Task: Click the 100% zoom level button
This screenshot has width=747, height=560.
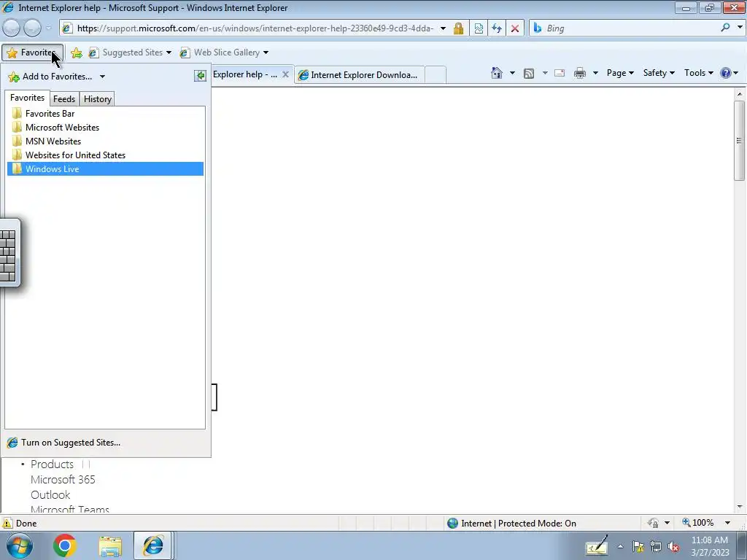Action: 697,523
